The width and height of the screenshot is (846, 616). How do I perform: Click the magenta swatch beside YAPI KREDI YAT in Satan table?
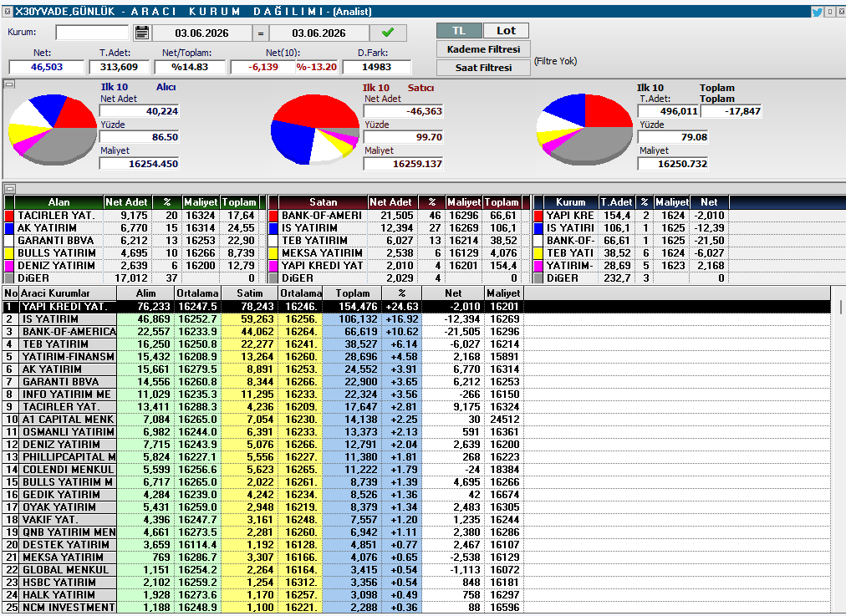click(273, 266)
